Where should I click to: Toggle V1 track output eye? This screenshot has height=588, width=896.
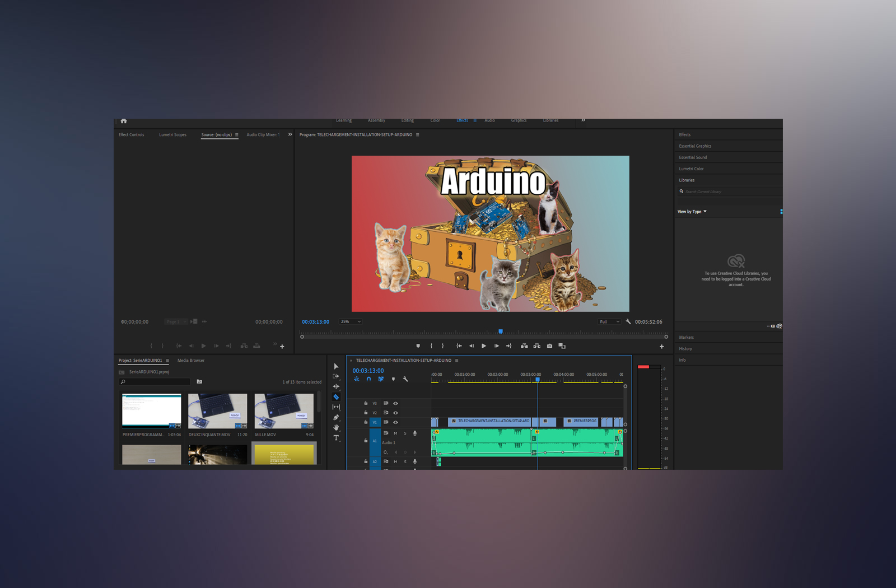pos(395,422)
